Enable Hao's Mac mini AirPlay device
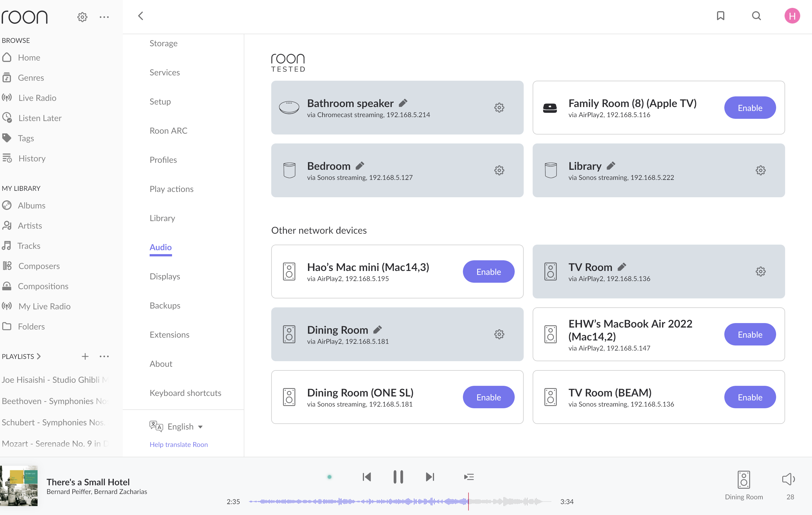Viewport: 812px width, 515px height. click(488, 272)
